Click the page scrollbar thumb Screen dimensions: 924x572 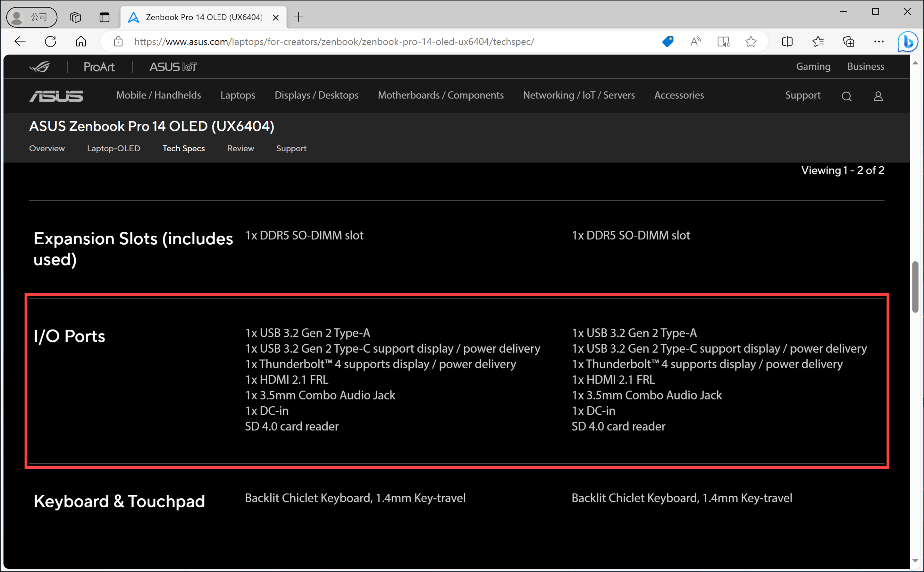tap(915, 287)
